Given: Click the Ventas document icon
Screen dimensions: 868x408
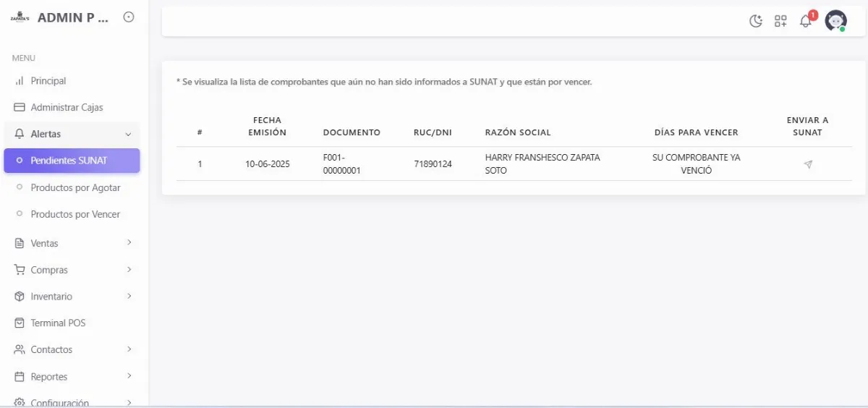Looking at the screenshot, I should click(x=20, y=243).
